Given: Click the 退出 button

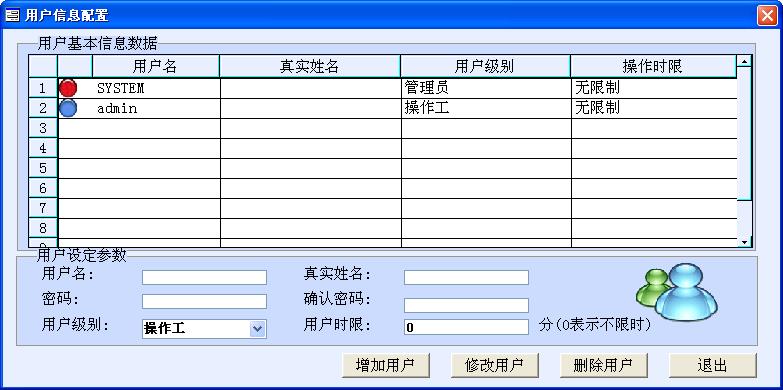Looking at the screenshot, I should click(x=713, y=366).
